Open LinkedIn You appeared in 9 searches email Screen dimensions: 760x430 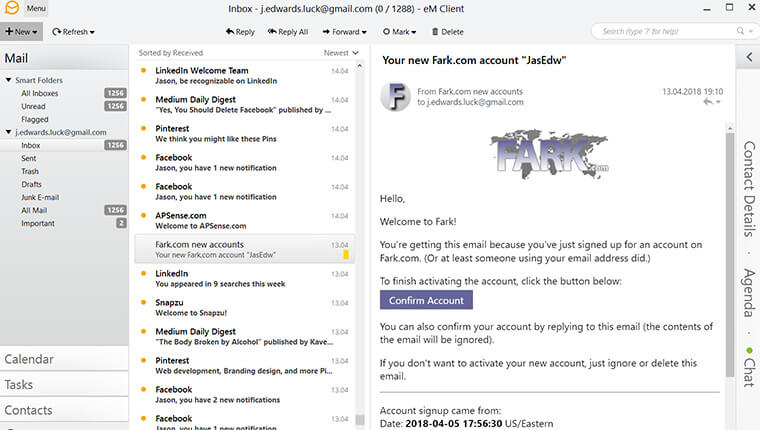245,279
